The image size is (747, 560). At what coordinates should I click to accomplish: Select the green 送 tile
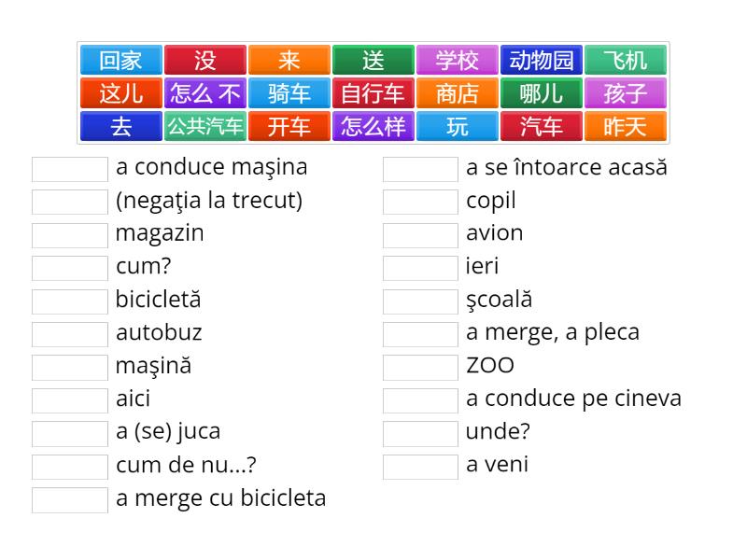373,60
